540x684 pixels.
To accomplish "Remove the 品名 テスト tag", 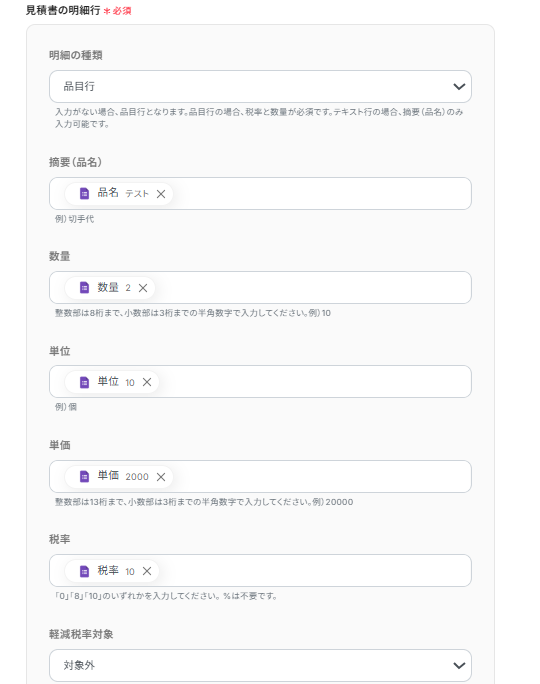I will click(161, 194).
